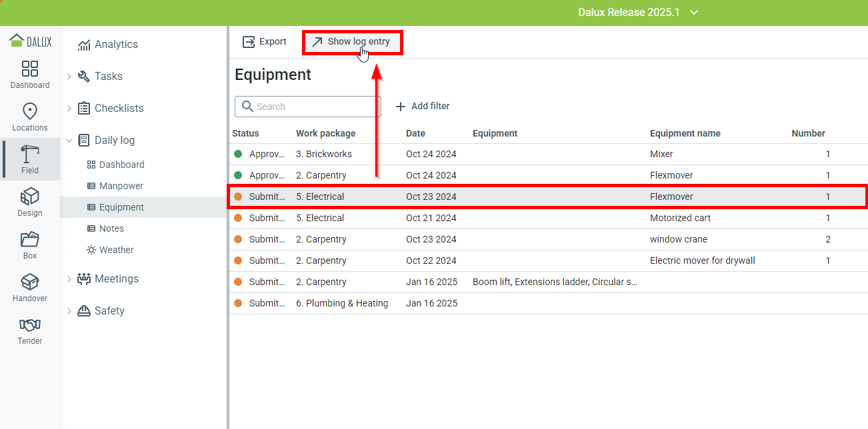Screen dimensions: 868x429
Task: Open the Tender handshake icon
Action: 30,325
